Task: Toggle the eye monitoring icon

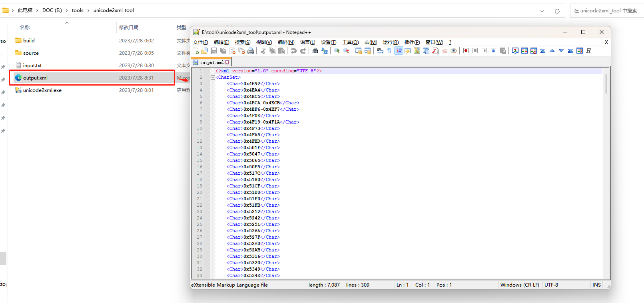Action: [x=454, y=51]
